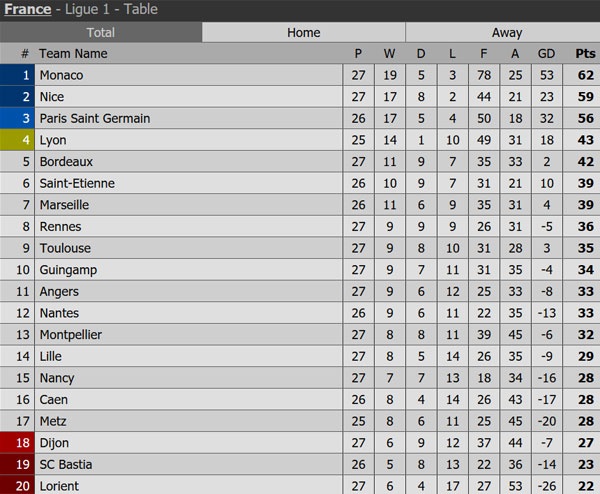Click the GD column header
600x494 pixels.
click(x=547, y=54)
